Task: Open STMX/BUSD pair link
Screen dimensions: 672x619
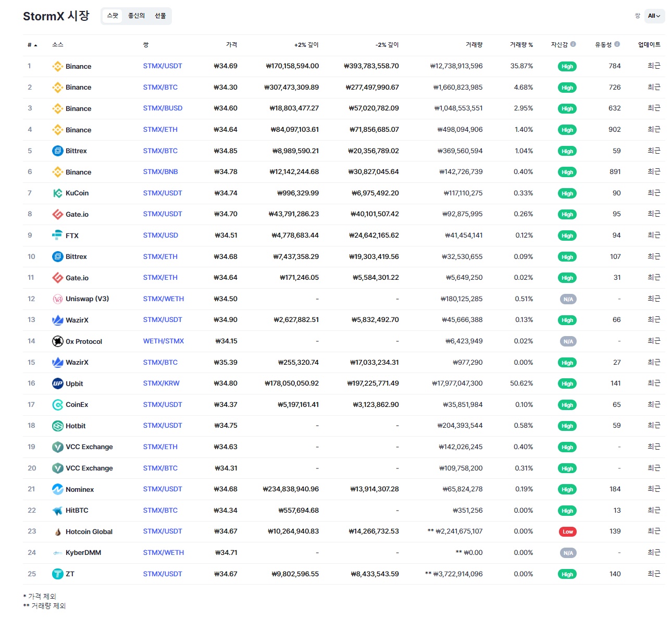Action: point(163,108)
